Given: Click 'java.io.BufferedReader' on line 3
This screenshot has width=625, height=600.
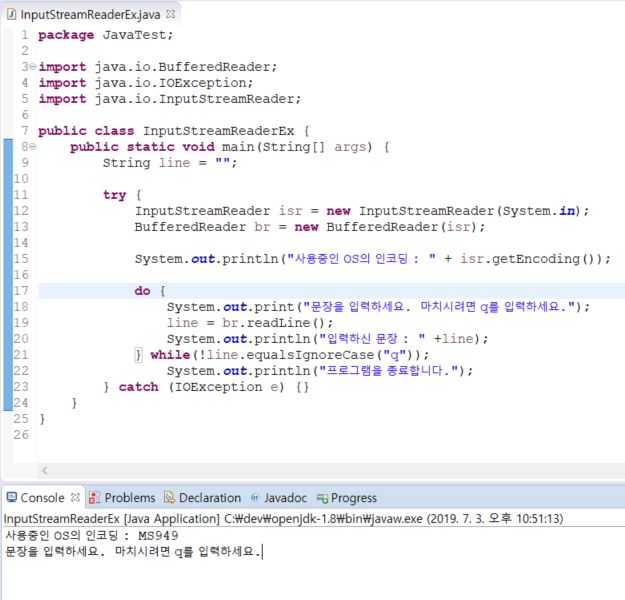Looking at the screenshot, I should (183, 67).
